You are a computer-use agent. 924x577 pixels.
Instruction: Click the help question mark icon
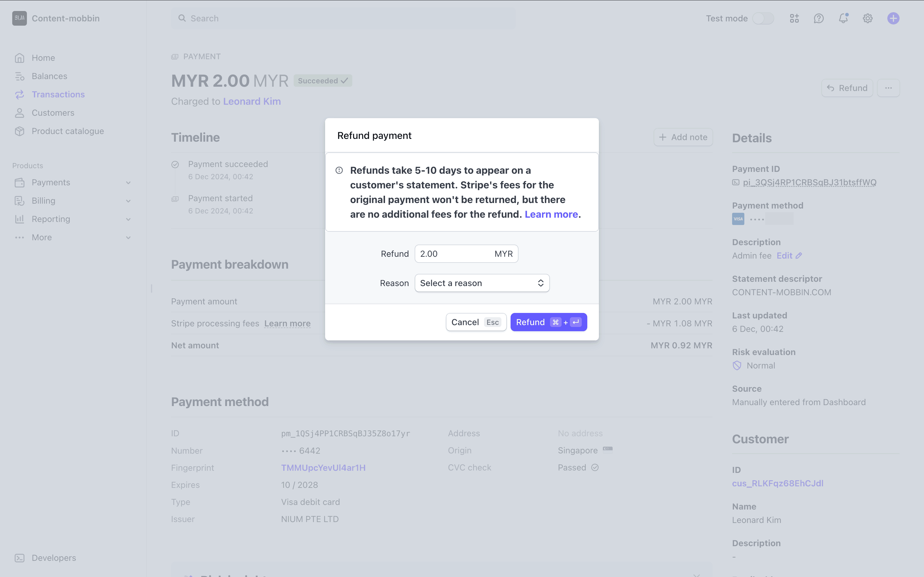coord(819,18)
